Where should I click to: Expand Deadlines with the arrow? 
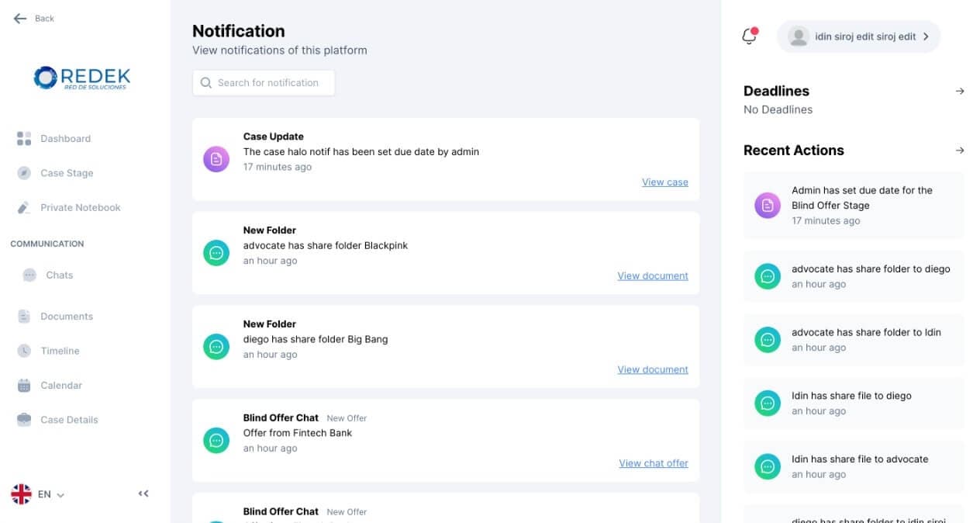[960, 92]
